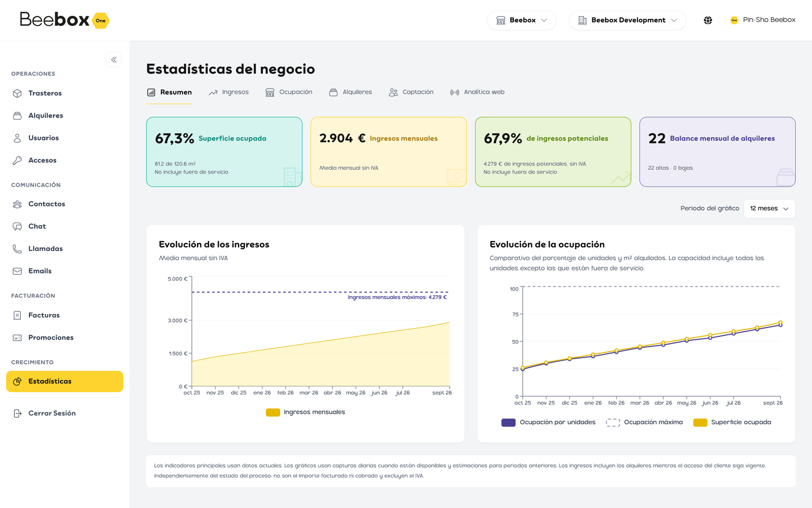Toggle Superficie ocupada legend swatch
This screenshot has height=508, width=812.
(700, 423)
